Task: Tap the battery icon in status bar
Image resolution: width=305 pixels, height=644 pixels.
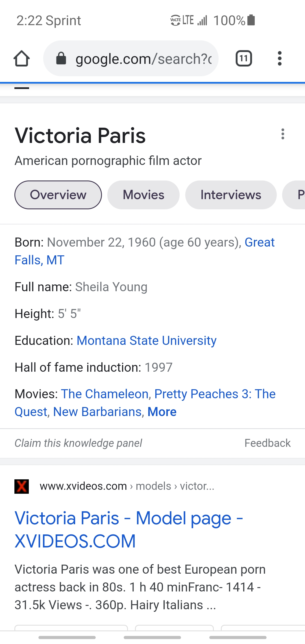Action: pyautogui.click(x=251, y=20)
